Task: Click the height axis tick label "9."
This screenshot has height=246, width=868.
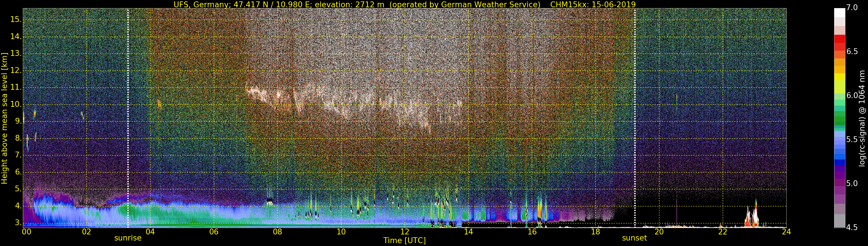Action: pos(18,121)
